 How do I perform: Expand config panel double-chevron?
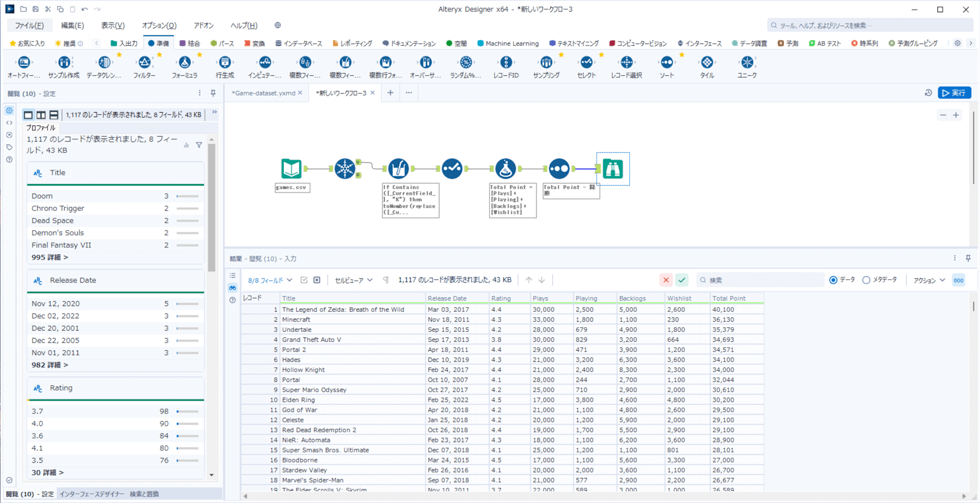(x=214, y=112)
